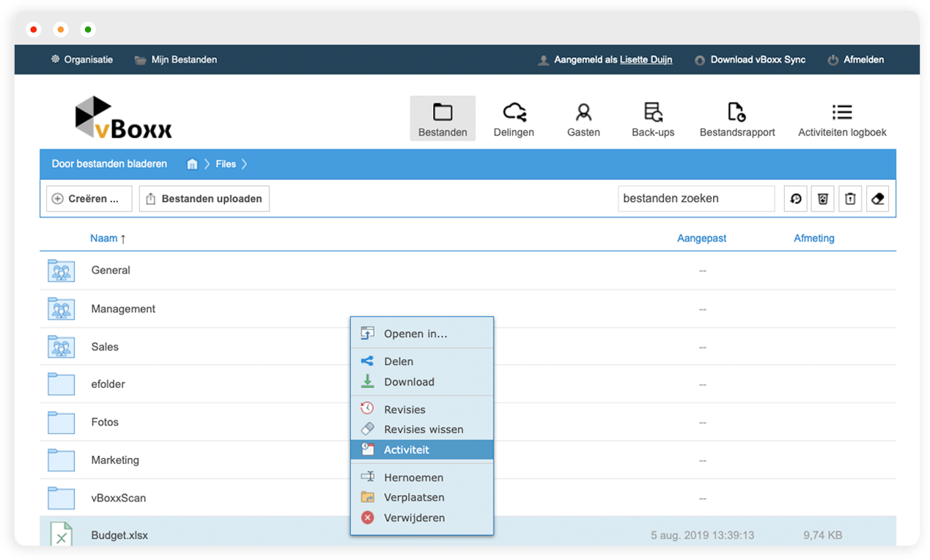This screenshot has height=560, width=930.
Task: Focus the bestanden zoeken search field
Action: (696, 199)
